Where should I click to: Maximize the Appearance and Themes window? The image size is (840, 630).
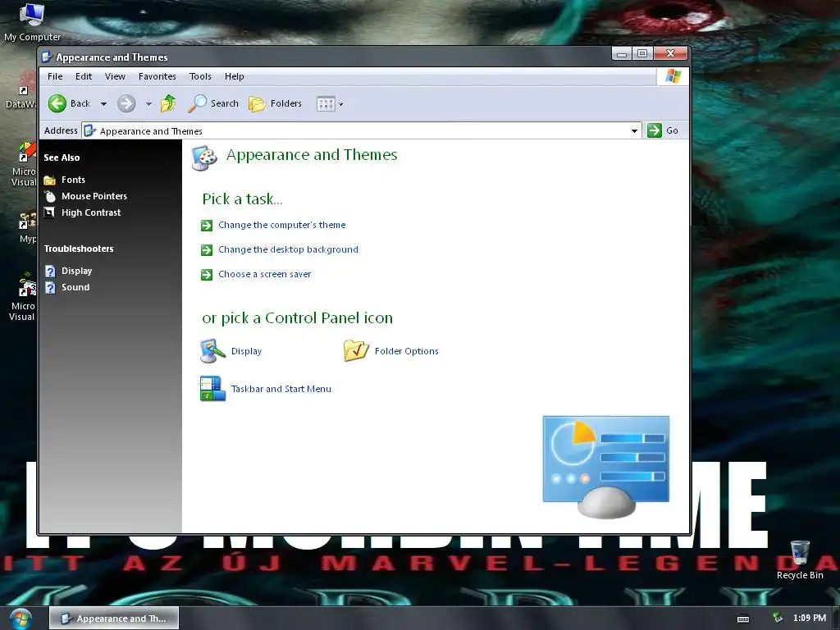tap(642, 53)
